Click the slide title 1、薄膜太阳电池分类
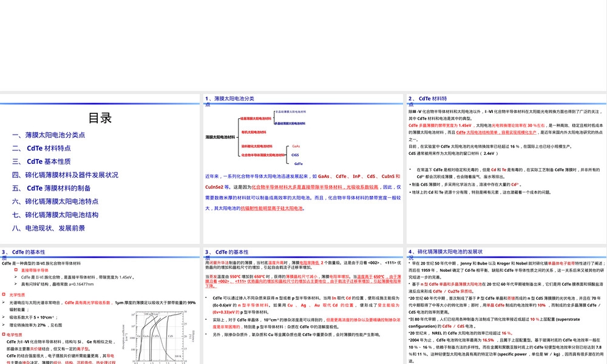This screenshot has width=607, height=364. coord(229,99)
